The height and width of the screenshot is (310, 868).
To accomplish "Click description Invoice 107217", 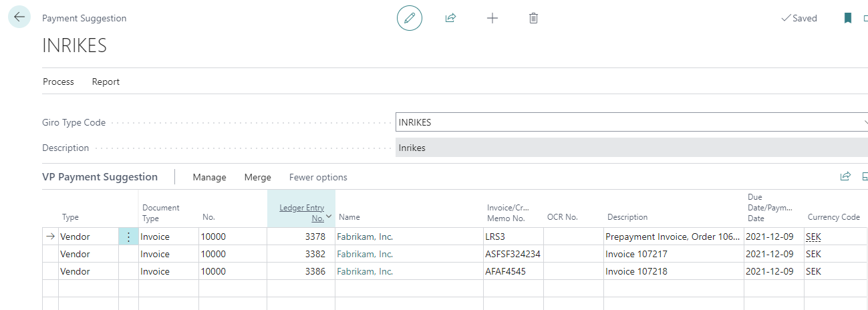I will point(636,254).
